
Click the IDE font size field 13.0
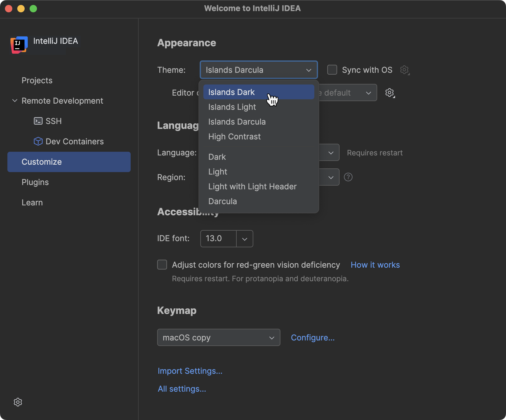(x=218, y=239)
